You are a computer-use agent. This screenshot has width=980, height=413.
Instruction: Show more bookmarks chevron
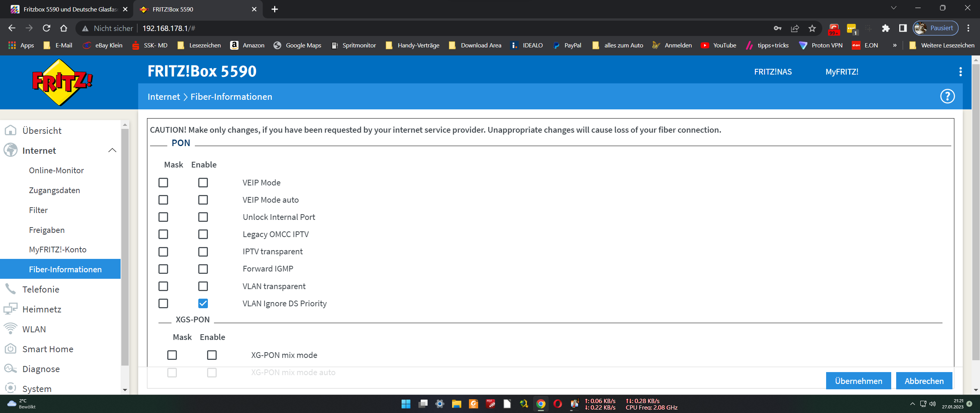tap(895, 46)
